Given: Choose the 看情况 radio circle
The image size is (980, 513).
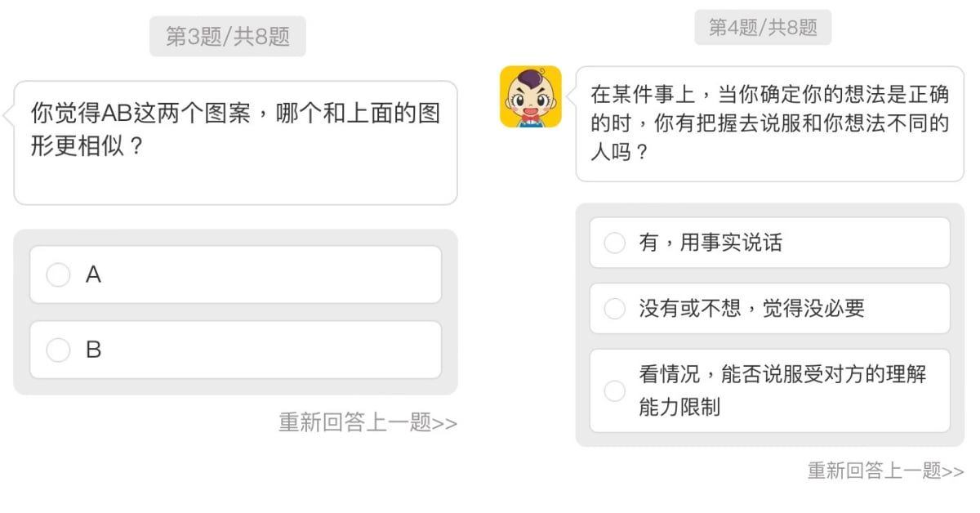Looking at the screenshot, I should point(614,390).
